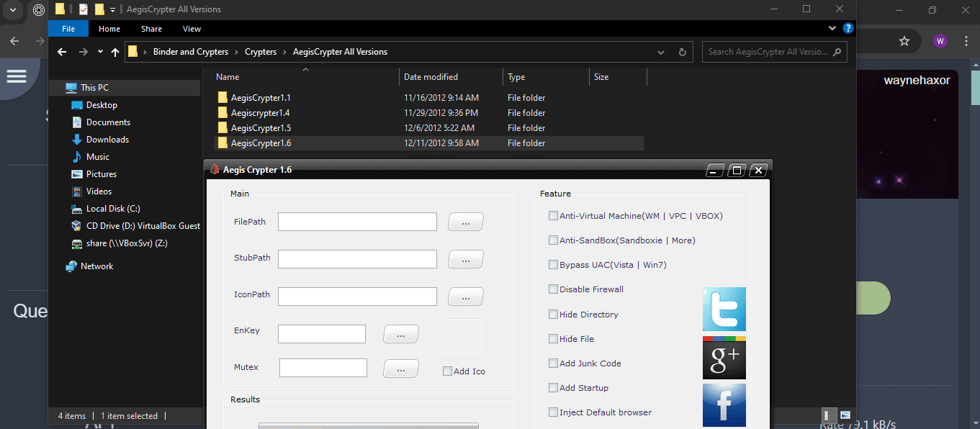Viewport: 980px width, 429px height.
Task: Select Downloads in the navigation pane
Action: click(x=107, y=140)
